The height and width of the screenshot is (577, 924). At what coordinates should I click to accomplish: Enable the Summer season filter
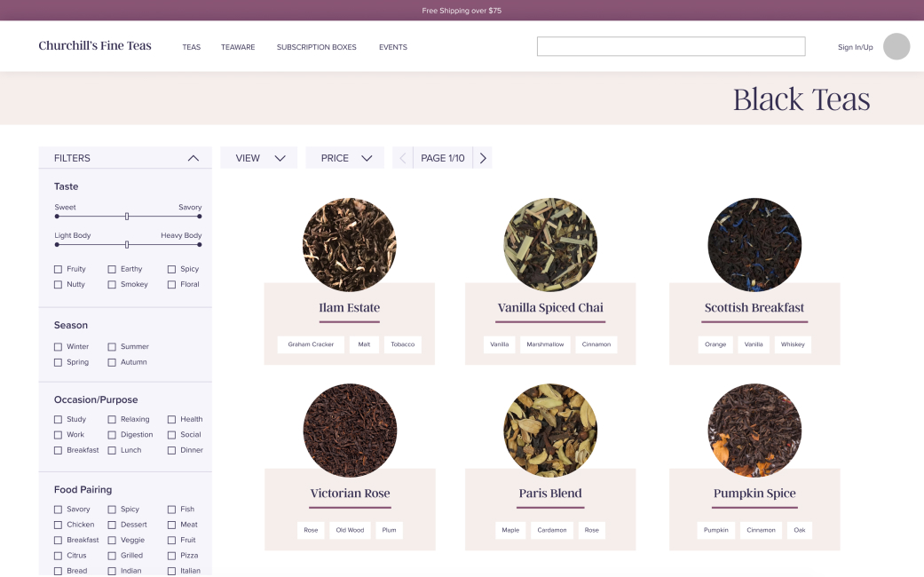coord(111,347)
